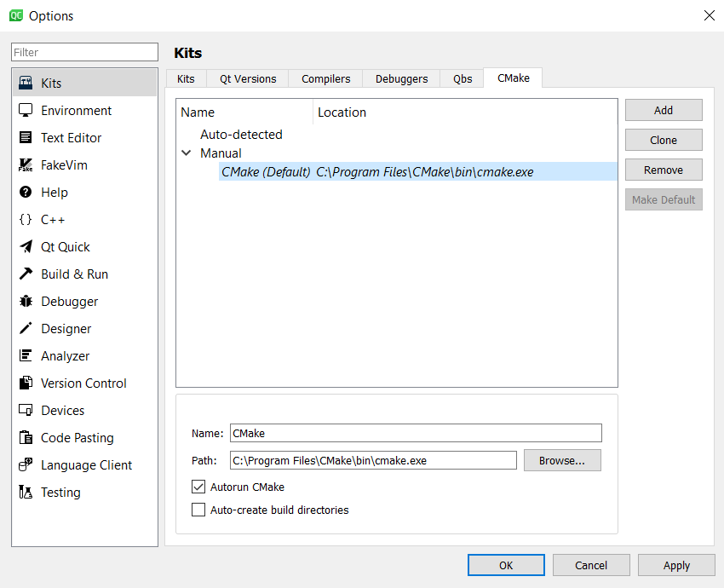Select the Code Pasting label in sidebar
The width and height of the screenshot is (724, 588).
click(x=78, y=437)
